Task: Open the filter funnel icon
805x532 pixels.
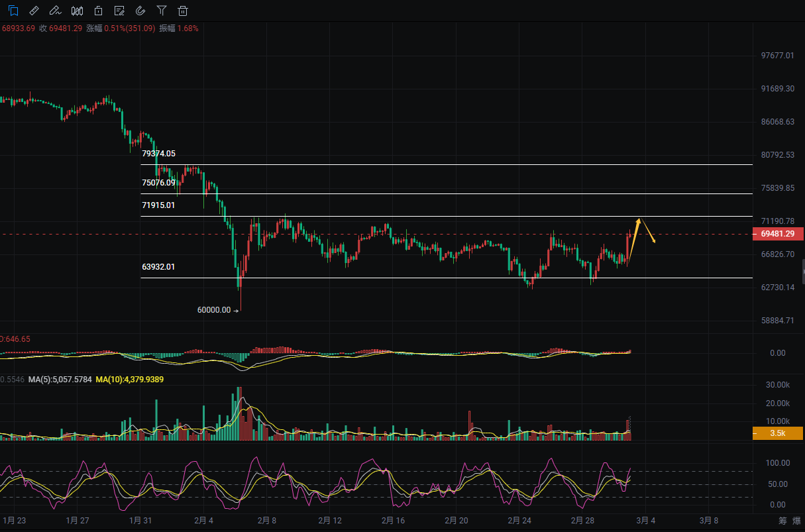Action: (162, 11)
